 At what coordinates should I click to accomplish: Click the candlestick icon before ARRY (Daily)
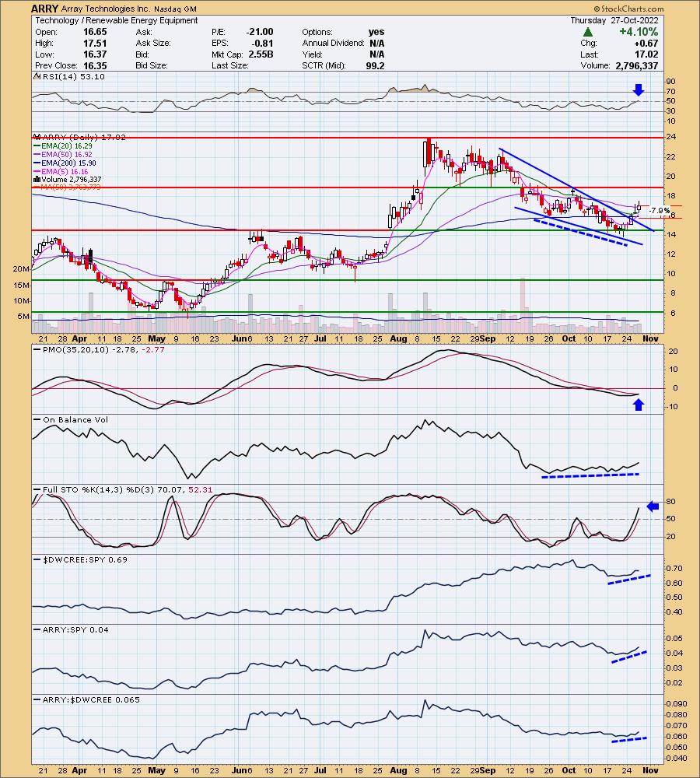pyautogui.click(x=37, y=137)
